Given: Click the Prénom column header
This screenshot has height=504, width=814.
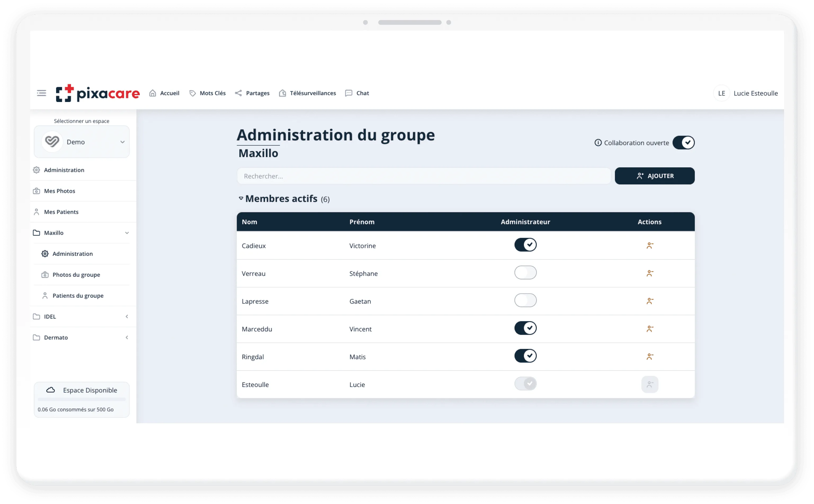Looking at the screenshot, I should point(362,222).
